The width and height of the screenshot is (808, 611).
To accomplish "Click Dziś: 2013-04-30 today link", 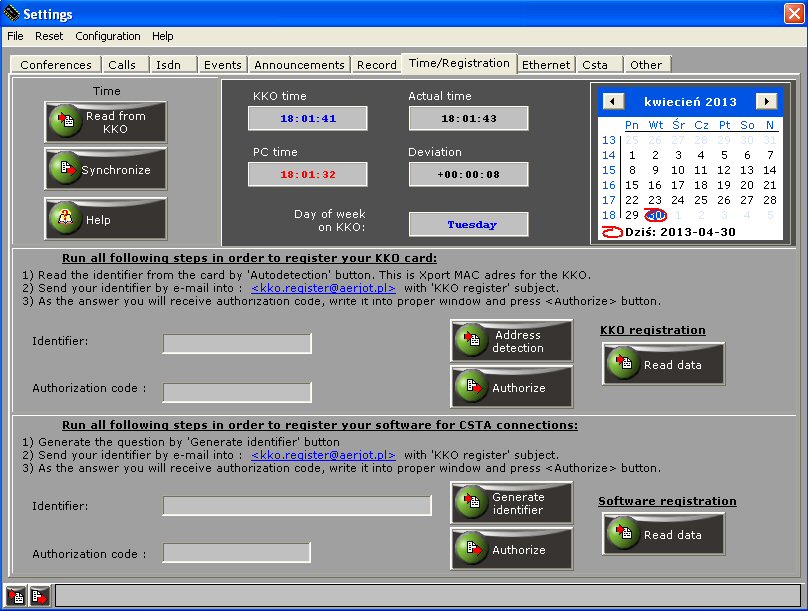I will (669, 232).
